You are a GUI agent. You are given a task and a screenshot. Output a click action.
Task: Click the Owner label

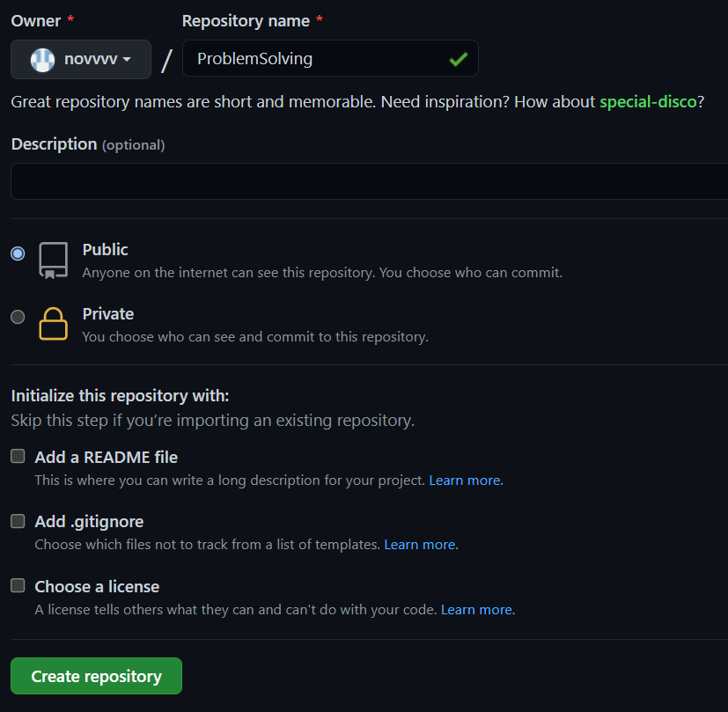coord(36,21)
